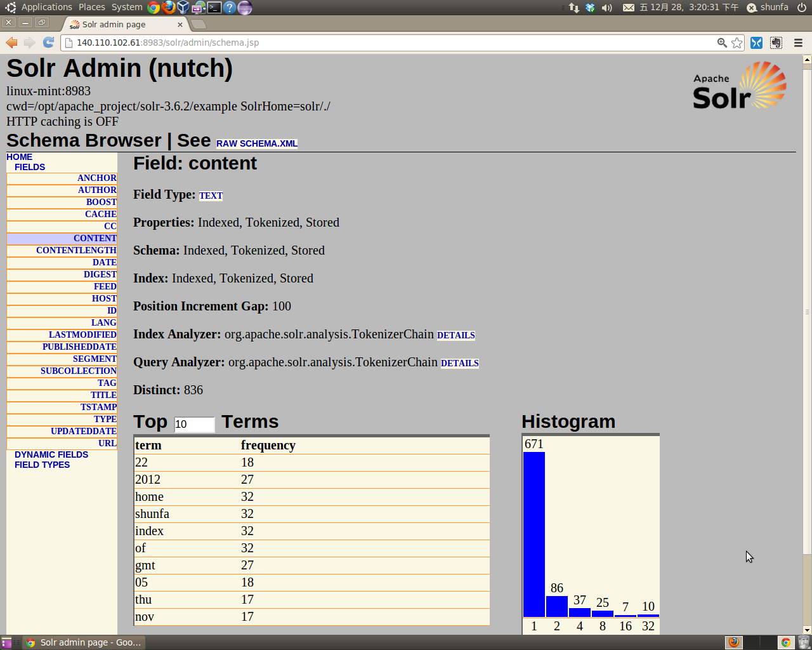Open VirtualBox launcher in the top panel
Viewport: 812px width, 650px height.
[183, 8]
